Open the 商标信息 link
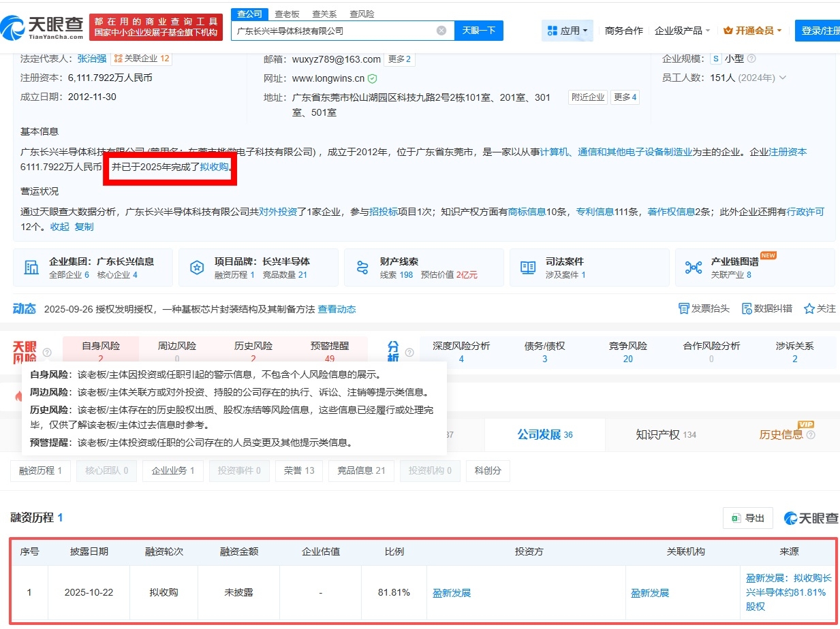840x629 pixels. [x=527, y=212]
